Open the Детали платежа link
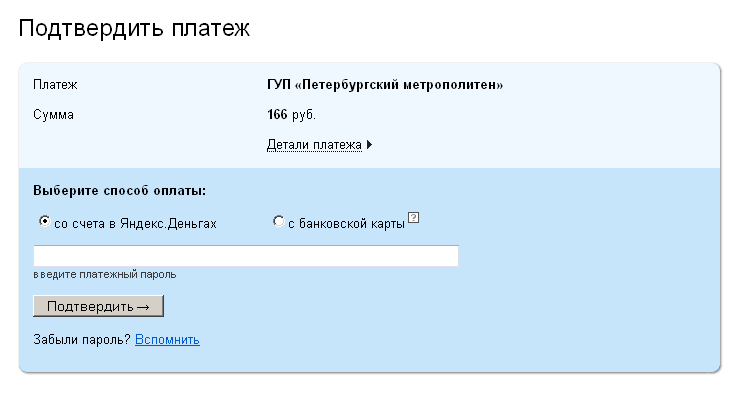The width and height of the screenshot is (744, 398). 314,145
